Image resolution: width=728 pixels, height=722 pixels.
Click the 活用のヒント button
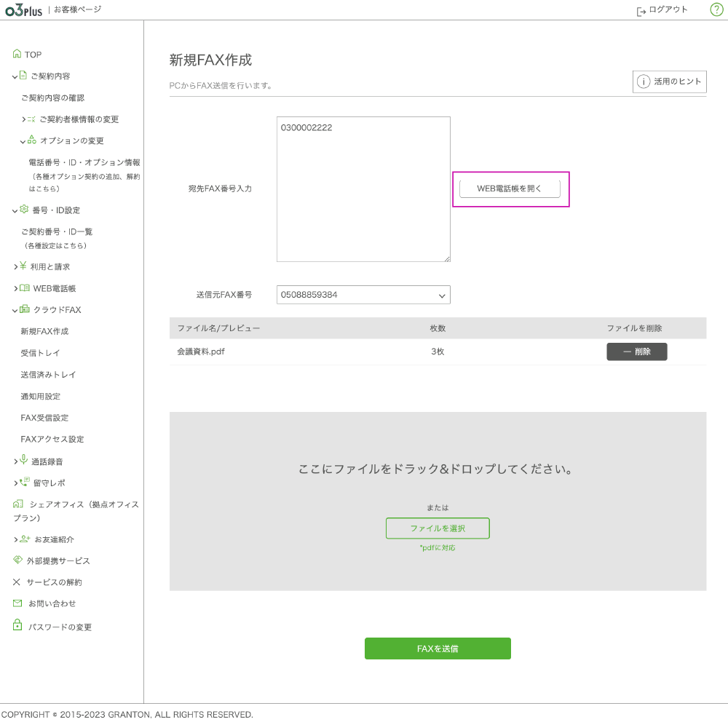coord(670,82)
